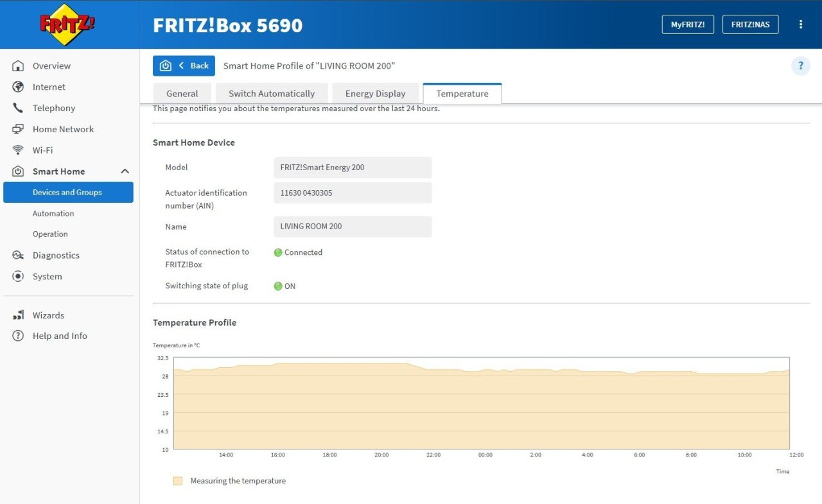Click the Back button
Viewport: 822px width, 504px height.
point(184,66)
